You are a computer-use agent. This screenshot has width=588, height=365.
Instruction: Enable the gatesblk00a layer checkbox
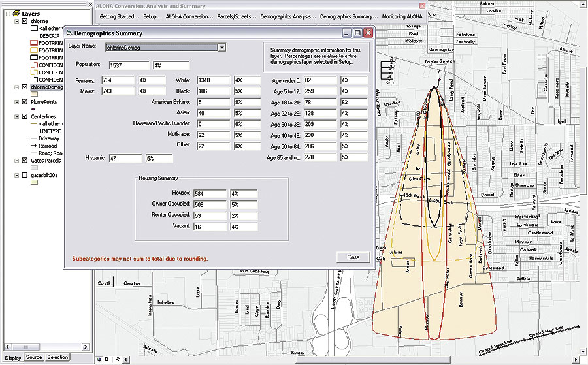[x=25, y=175]
